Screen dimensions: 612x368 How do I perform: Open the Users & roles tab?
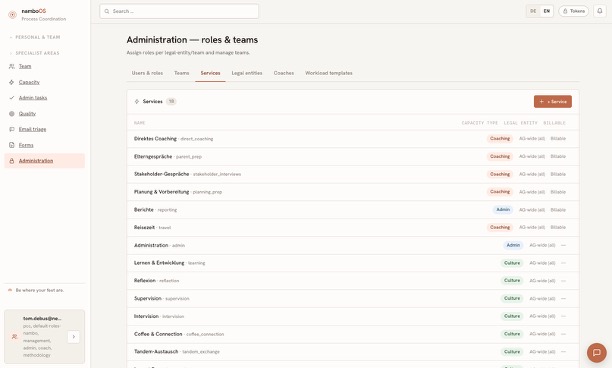(147, 73)
